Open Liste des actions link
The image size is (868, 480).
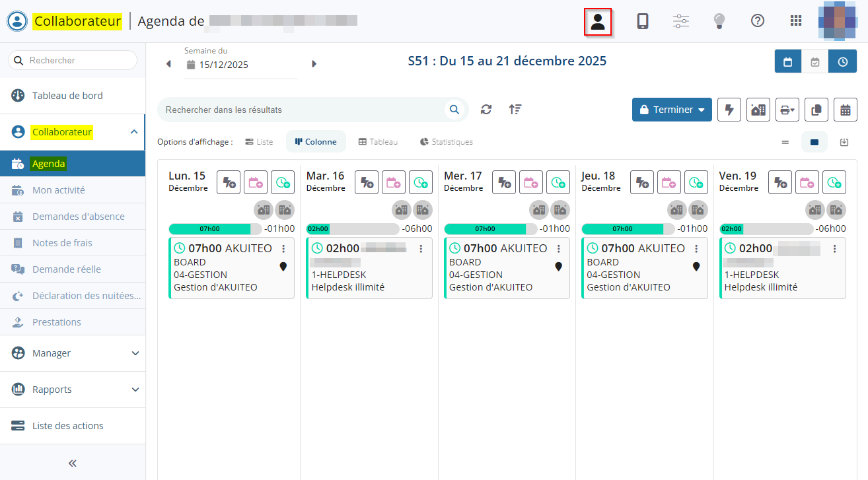pyautogui.click(x=67, y=426)
